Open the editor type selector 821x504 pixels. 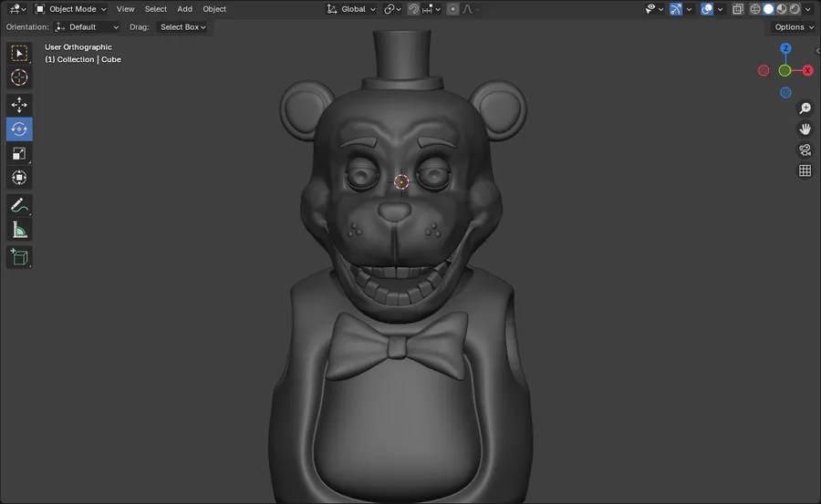[x=17, y=9]
